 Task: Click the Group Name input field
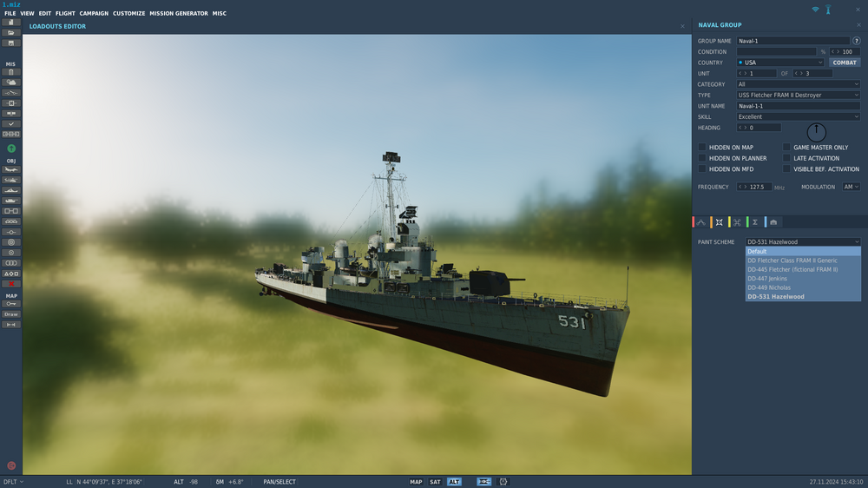[x=792, y=41]
